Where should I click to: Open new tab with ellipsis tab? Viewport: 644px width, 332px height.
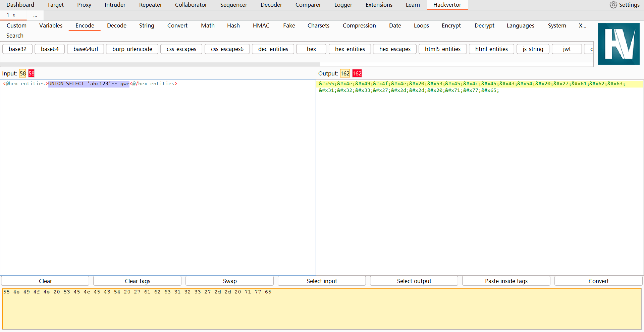point(35,15)
